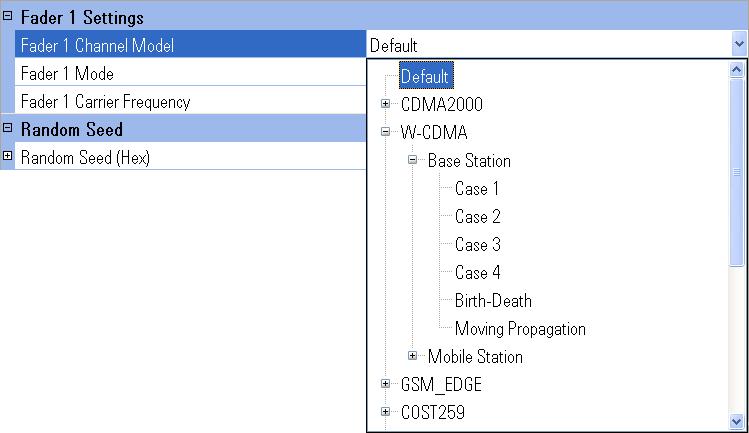The height and width of the screenshot is (433, 749).
Task: Select the Default channel model
Action: [x=426, y=76]
